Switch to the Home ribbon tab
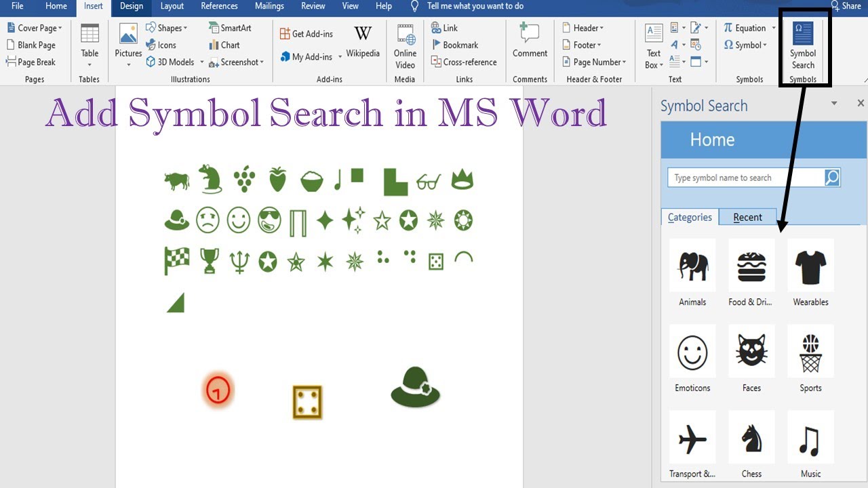 tap(56, 6)
